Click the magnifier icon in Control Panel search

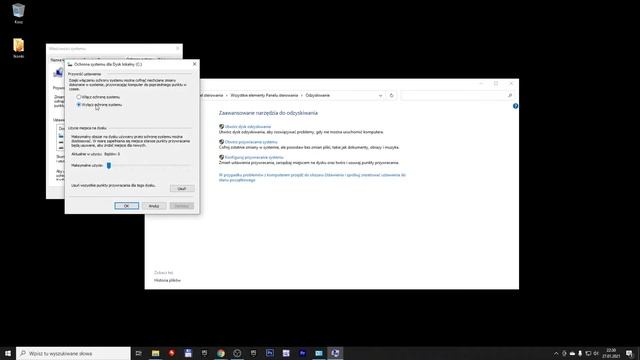(x=509, y=96)
